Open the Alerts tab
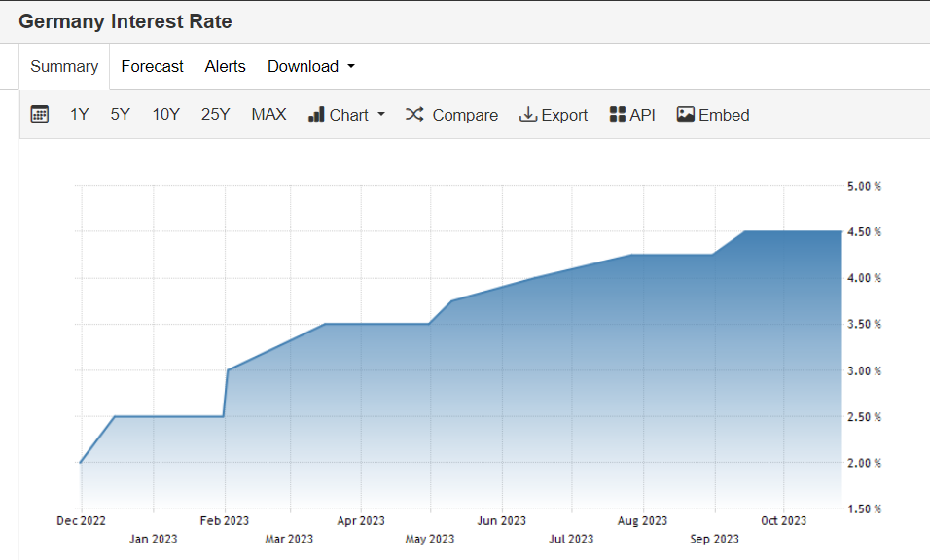Viewport: 930px width, 560px height. [x=225, y=66]
